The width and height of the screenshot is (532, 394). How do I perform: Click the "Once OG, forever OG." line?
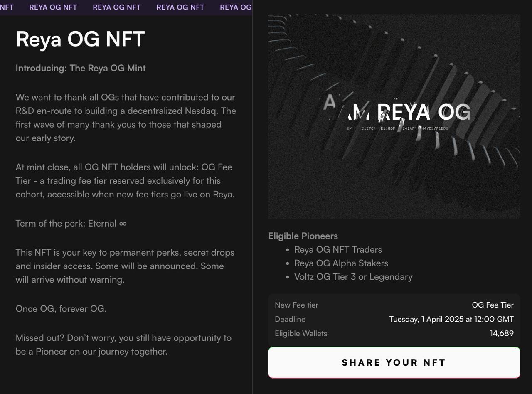pyautogui.click(x=61, y=309)
